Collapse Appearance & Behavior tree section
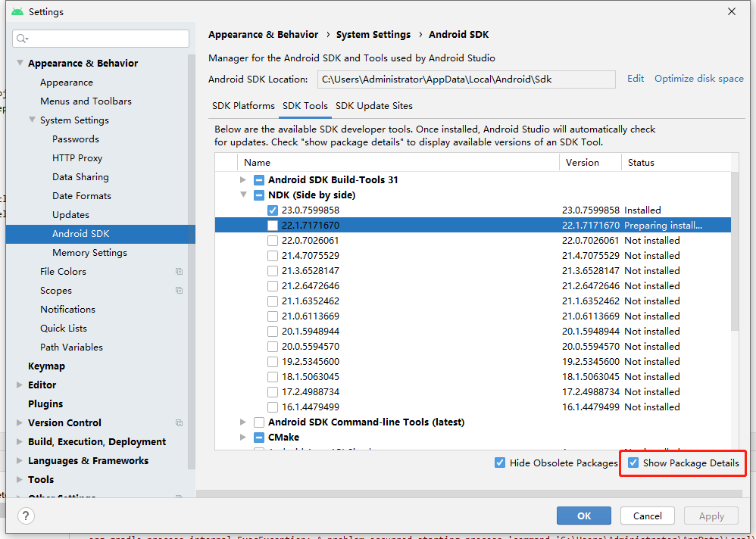 click(20, 63)
